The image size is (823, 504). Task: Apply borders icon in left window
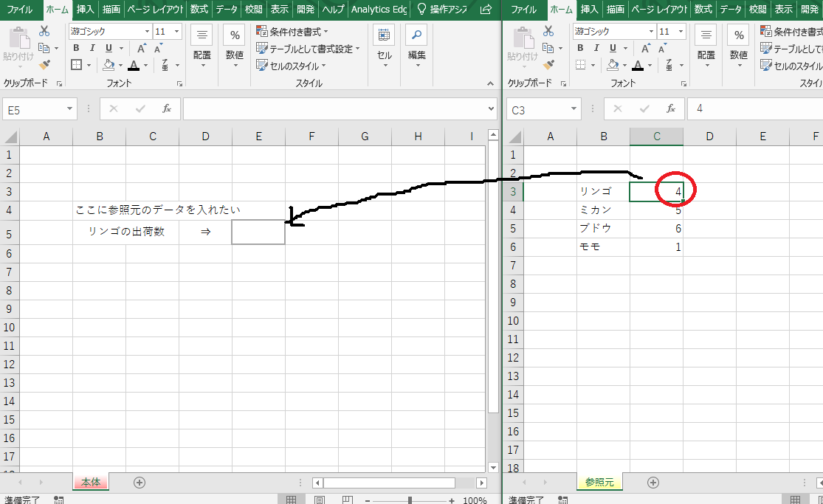point(77,65)
